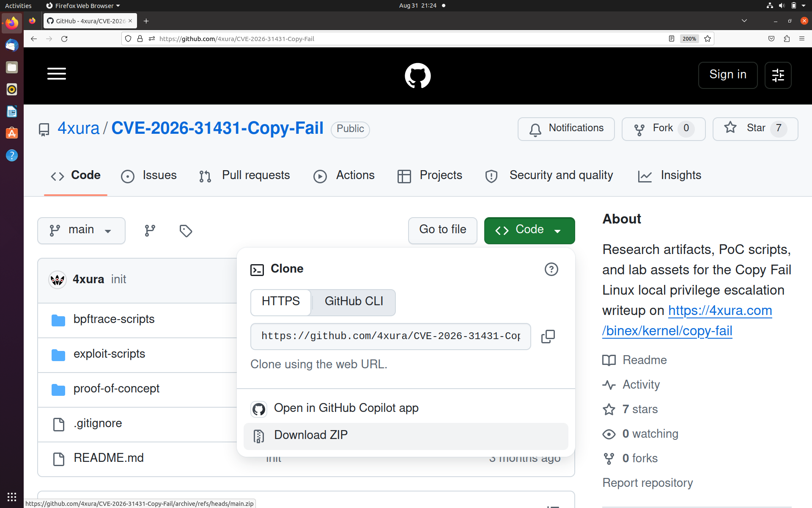This screenshot has height=508, width=812.
Task: Open the exploit-scripts folder
Action: pos(109,354)
